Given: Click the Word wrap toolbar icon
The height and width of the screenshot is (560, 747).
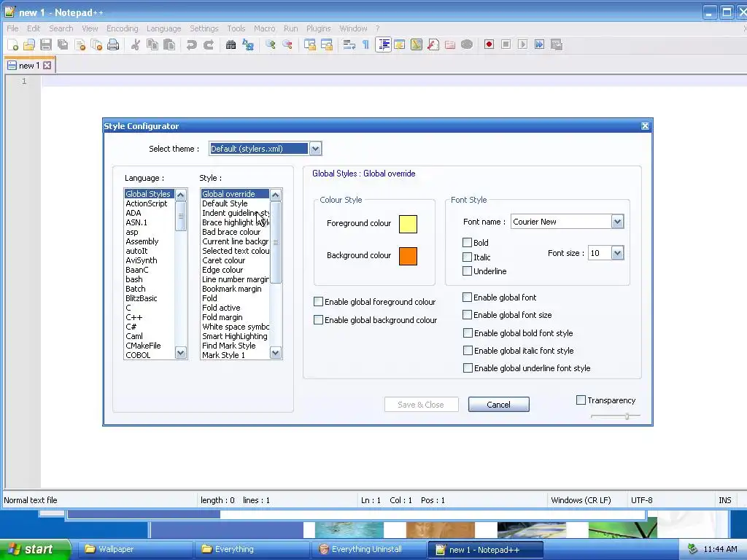Looking at the screenshot, I should click(x=349, y=44).
